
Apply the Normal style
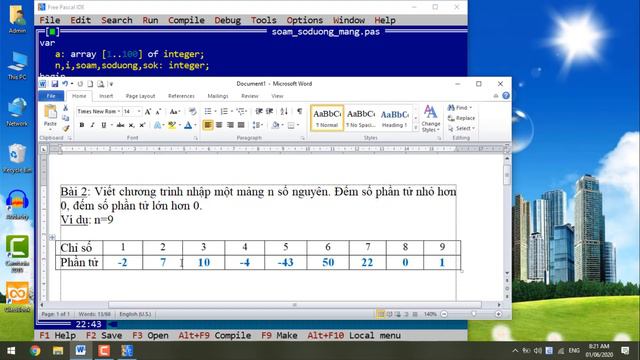tap(327, 118)
